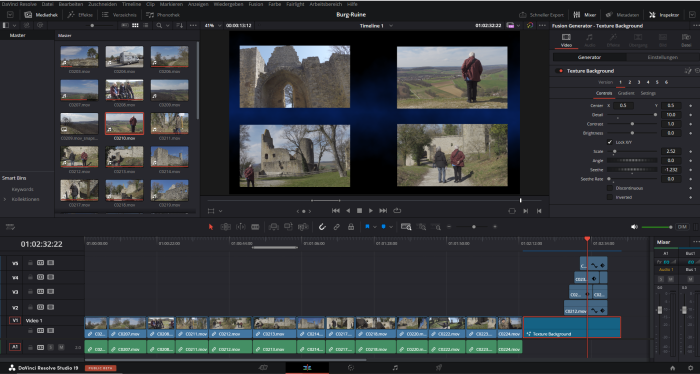This screenshot has height=374, width=700.
Task: Open media pool search dropdown arrow
Action: point(168,25)
